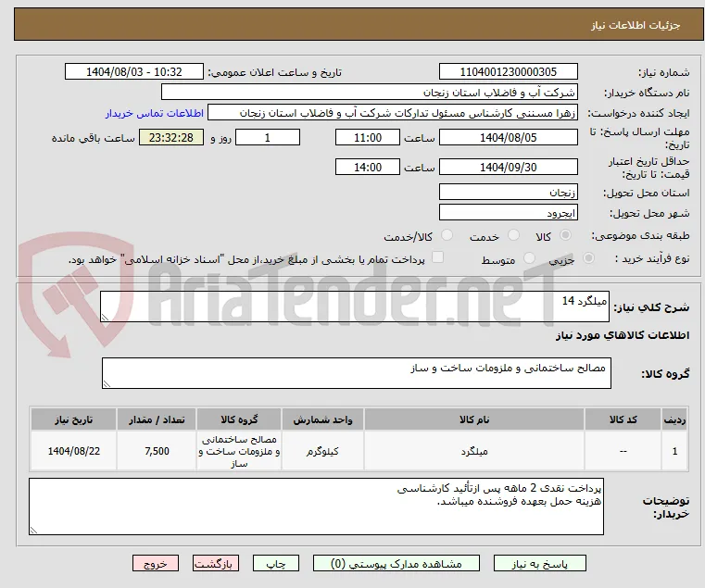Click the خروج exit button
The height and width of the screenshot is (588, 705).
[156, 564]
